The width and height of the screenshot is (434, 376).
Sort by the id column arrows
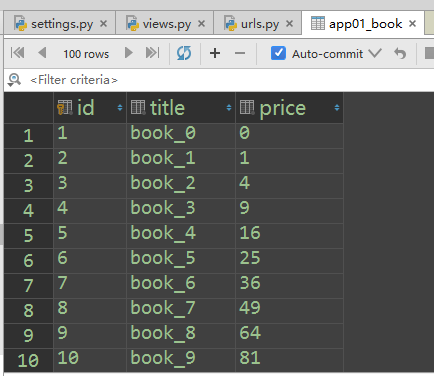point(120,108)
